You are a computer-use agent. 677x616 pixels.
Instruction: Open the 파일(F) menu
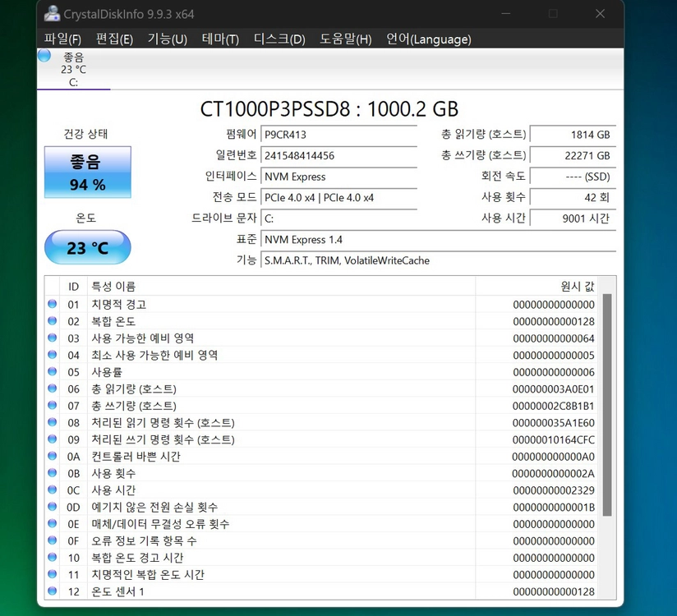(x=62, y=39)
